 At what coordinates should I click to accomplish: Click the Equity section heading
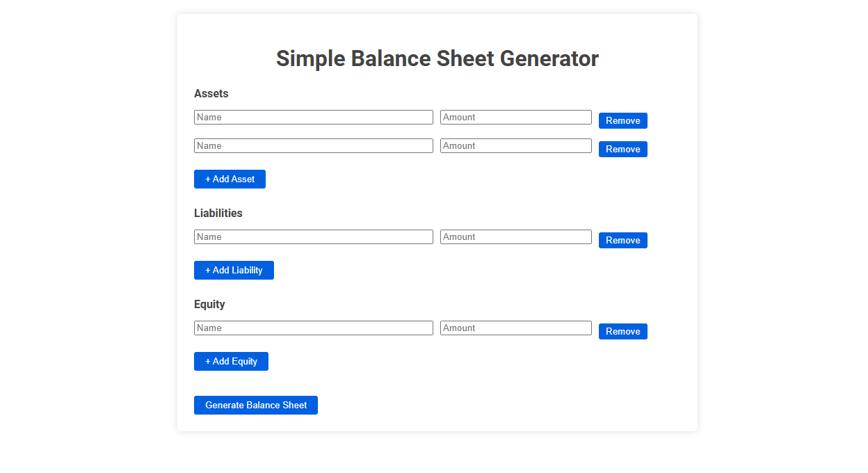click(209, 304)
